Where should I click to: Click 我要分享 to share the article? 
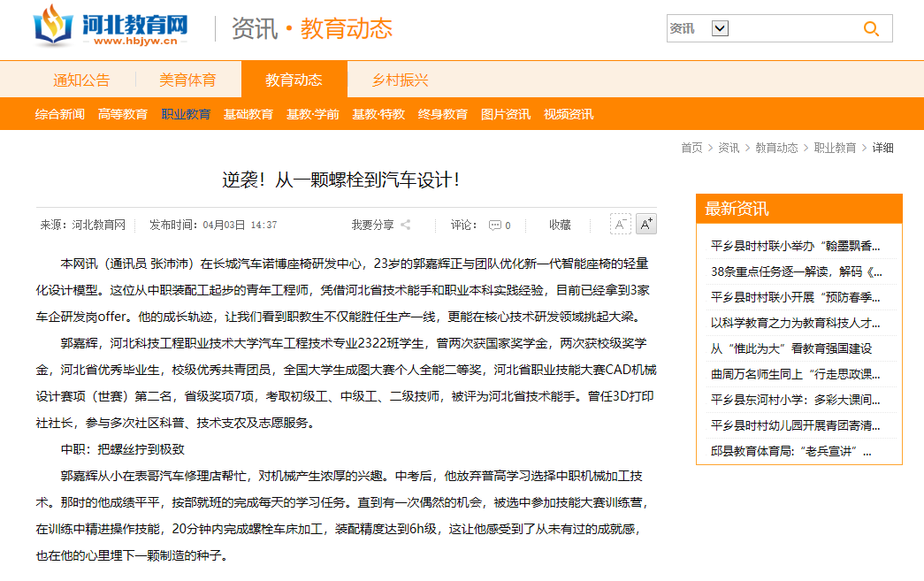[x=372, y=225]
